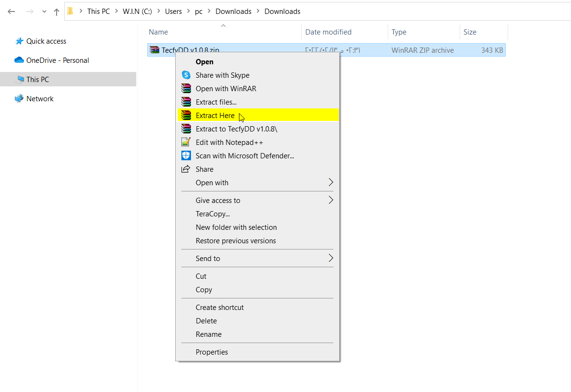571x392 pixels.
Task: Select Rename in the context menu
Action: [208, 334]
